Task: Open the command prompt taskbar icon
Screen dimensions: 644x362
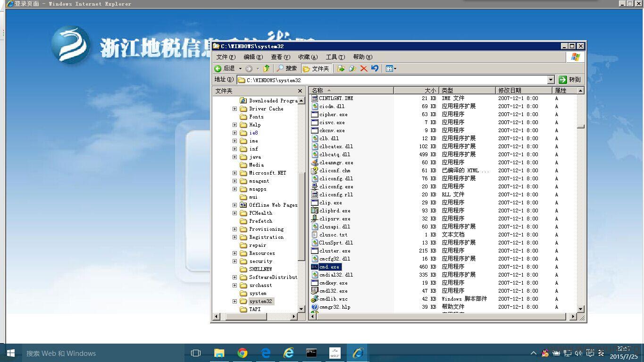Action: click(x=311, y=353)
